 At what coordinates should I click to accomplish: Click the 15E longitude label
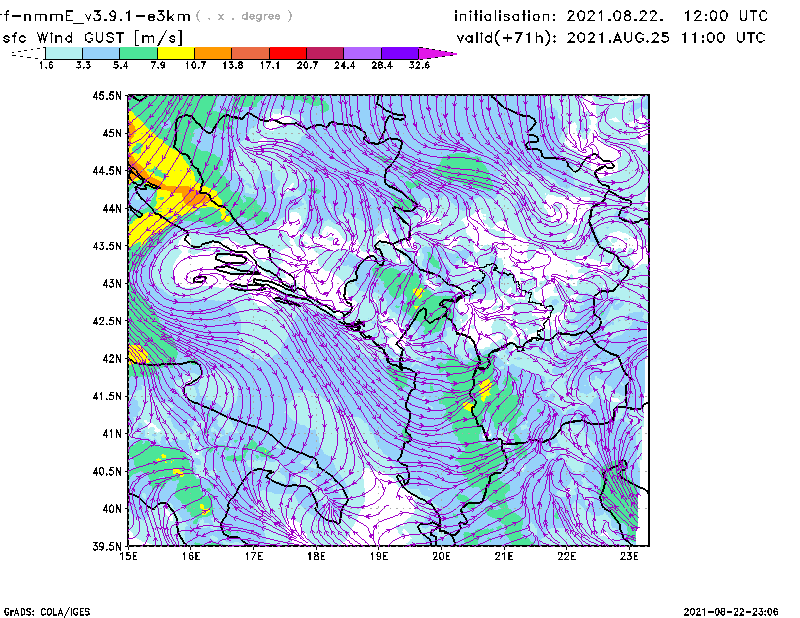tap(129, 556)
